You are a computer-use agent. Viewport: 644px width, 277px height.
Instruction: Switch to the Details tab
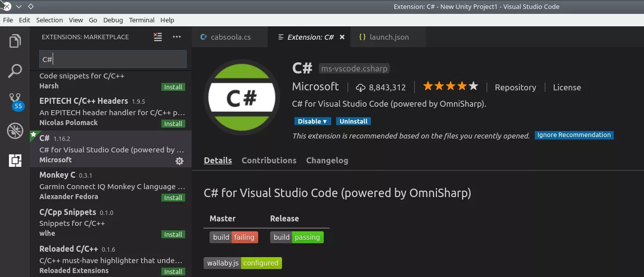(x=218, y=160)
